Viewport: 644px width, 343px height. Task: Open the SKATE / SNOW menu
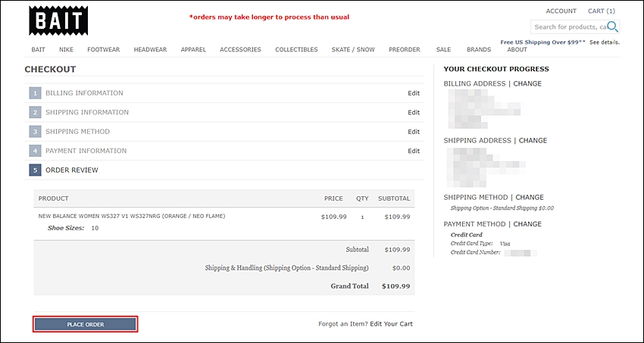(353, 50)
